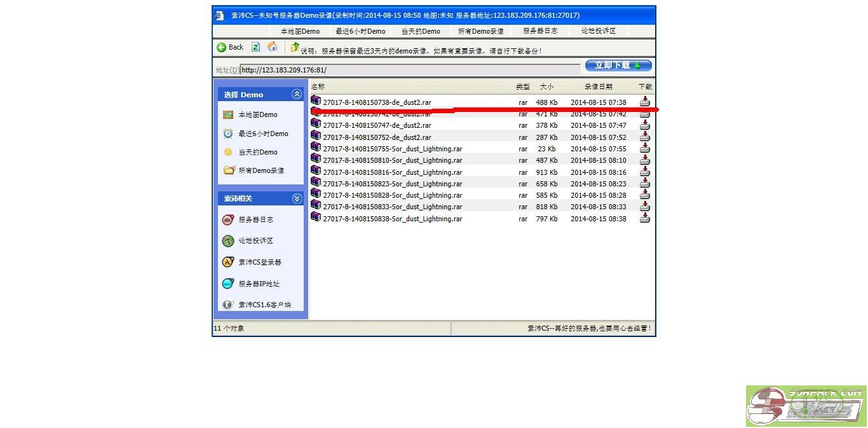Viewport: 868px width, 428px height.
Task: Collapse the 选择 Demo panel
Action: pos(297,94)
